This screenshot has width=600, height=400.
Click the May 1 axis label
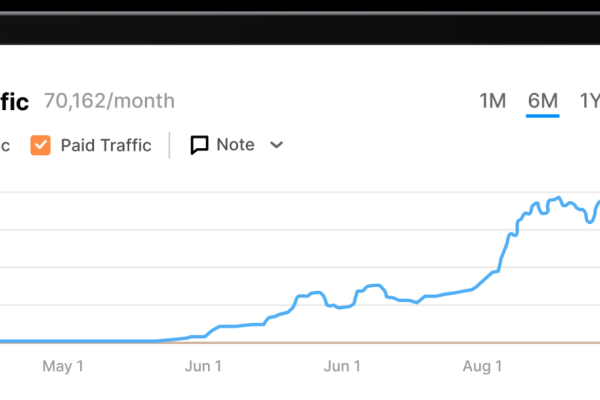[x=63, y=366]
